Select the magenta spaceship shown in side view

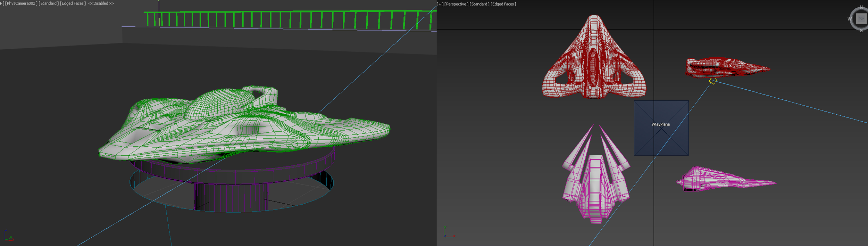coord(726,179)
